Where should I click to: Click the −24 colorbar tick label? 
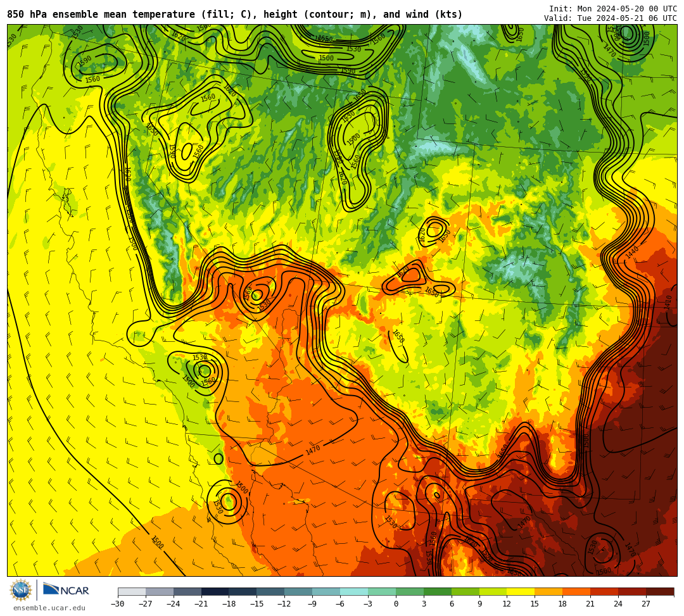pos(174,604)
